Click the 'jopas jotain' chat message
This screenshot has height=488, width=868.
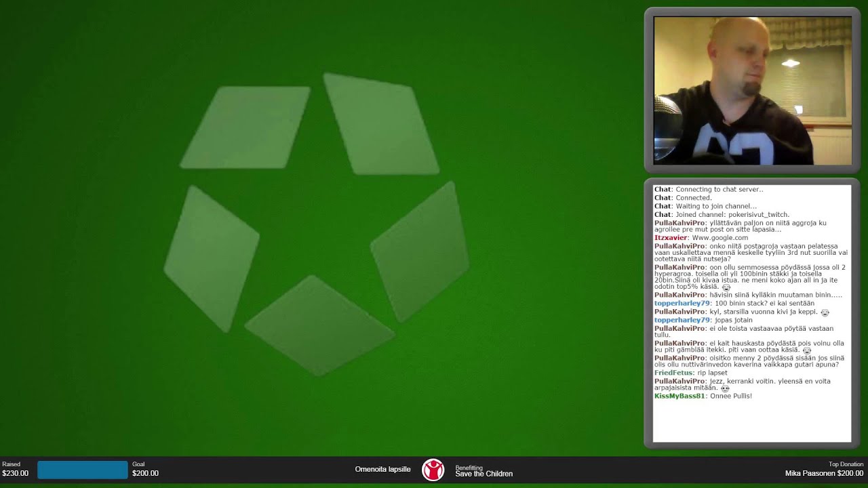(734, 320)
